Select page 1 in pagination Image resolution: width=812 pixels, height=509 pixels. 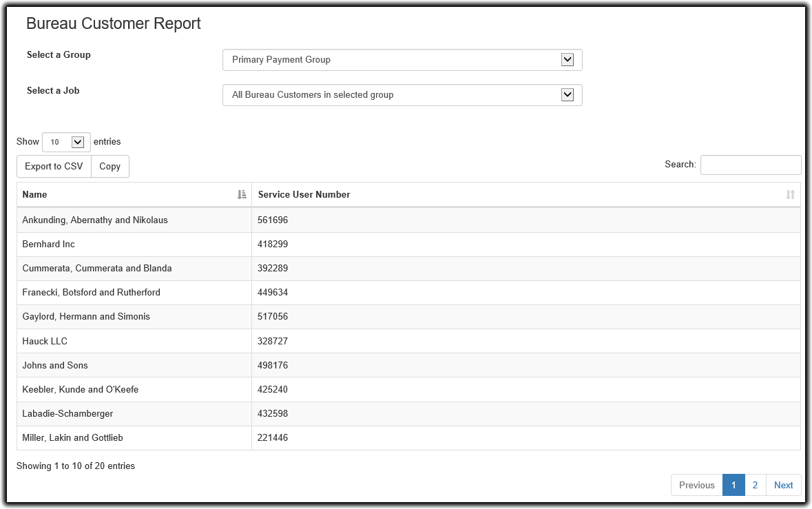733,485
